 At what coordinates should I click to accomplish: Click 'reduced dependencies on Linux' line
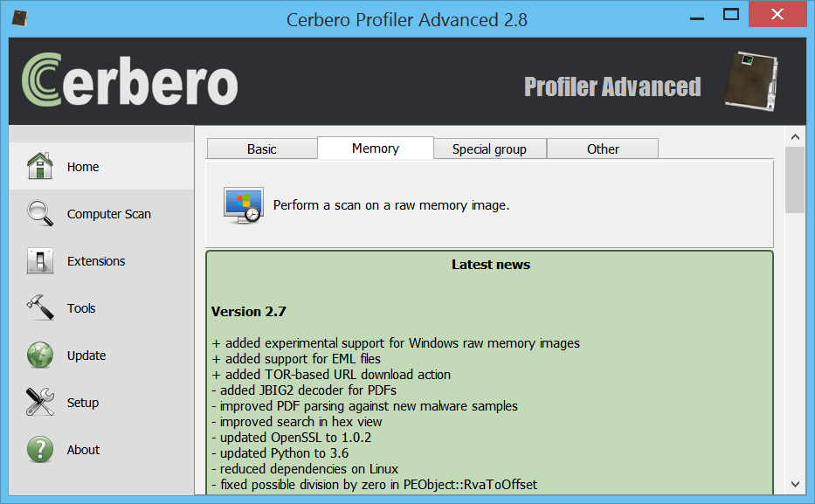[305, 469]
